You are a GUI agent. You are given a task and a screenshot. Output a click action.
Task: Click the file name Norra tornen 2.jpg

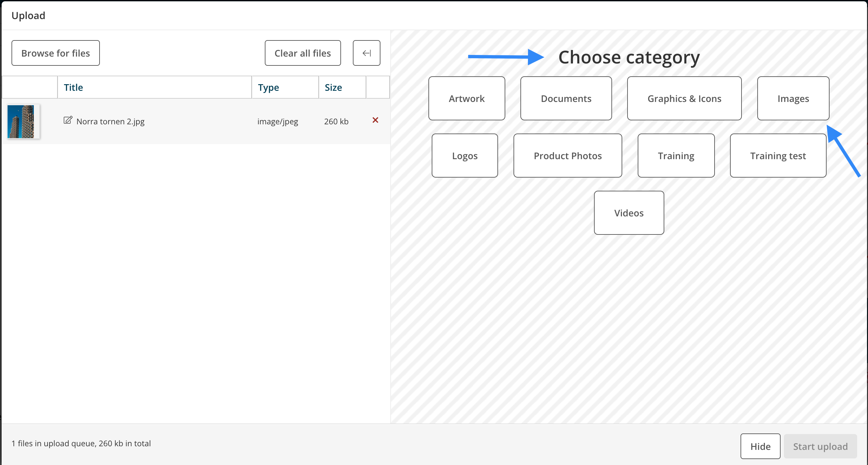(x=110, y=121)
